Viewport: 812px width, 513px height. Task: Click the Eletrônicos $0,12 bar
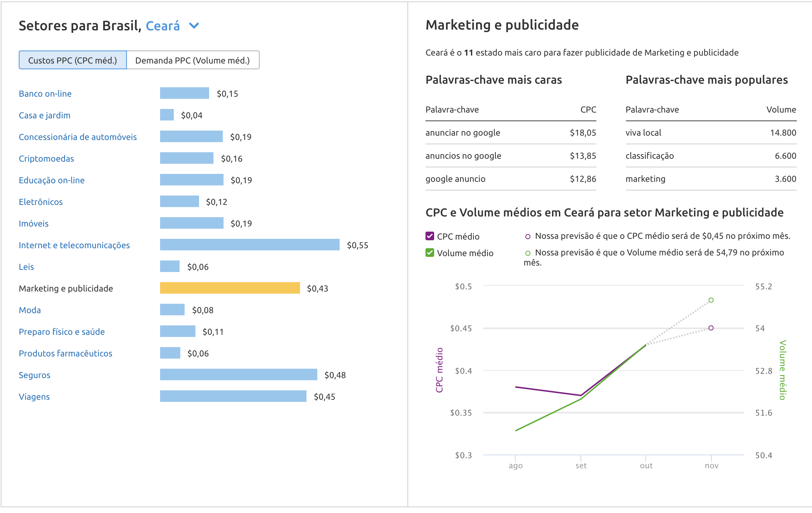(180, 201)
